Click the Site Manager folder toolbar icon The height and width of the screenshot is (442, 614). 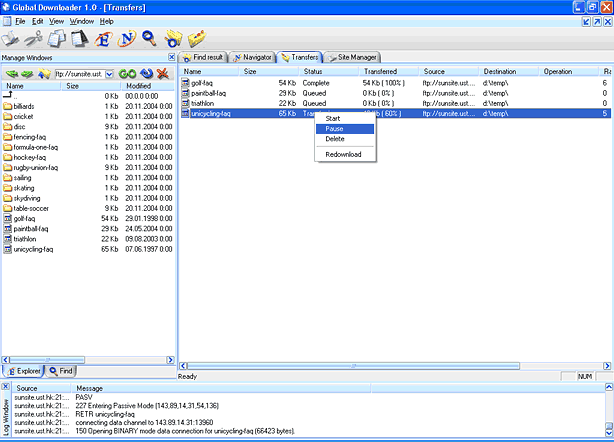(x=197, y=39)
